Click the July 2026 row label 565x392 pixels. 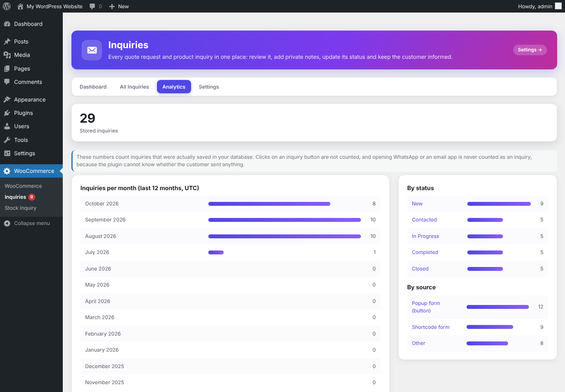pos(97,252)
